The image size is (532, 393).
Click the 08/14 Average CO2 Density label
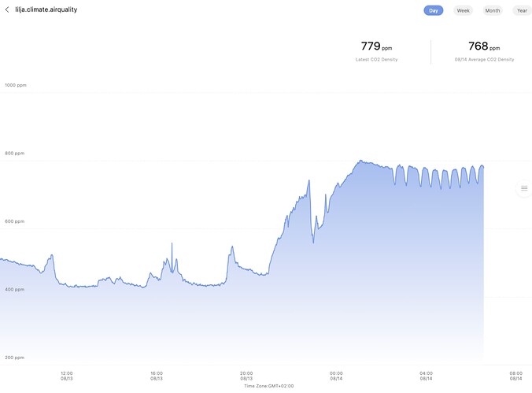click(x=484, y=60)
